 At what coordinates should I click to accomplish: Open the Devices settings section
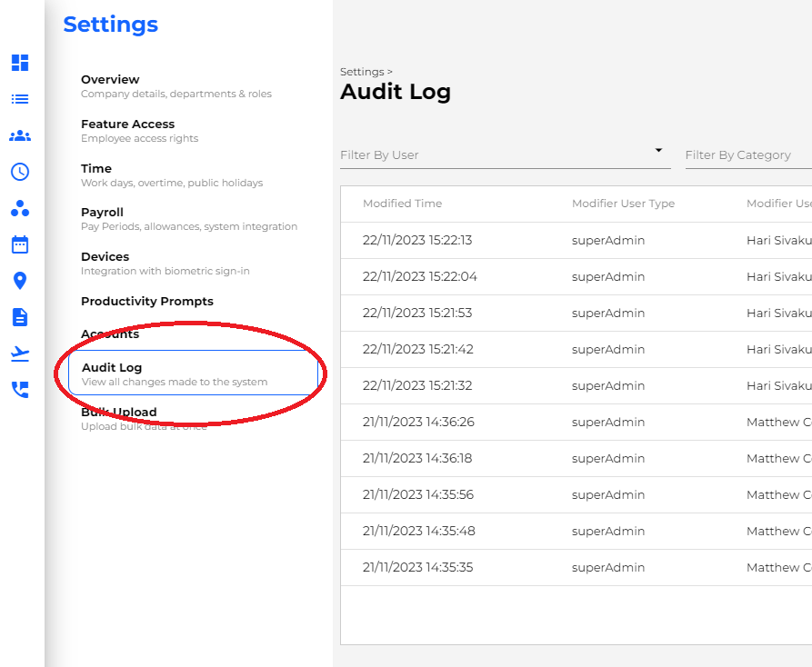click(105, 257)
